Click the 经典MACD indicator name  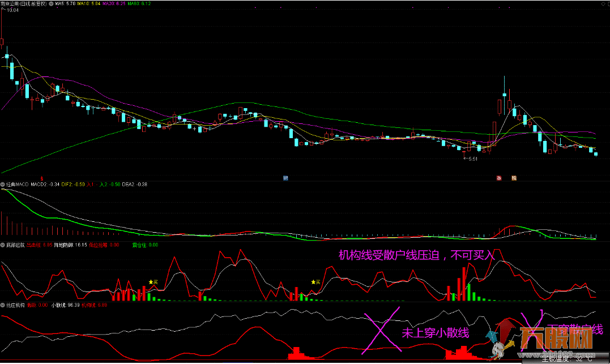tap(18, 185)
